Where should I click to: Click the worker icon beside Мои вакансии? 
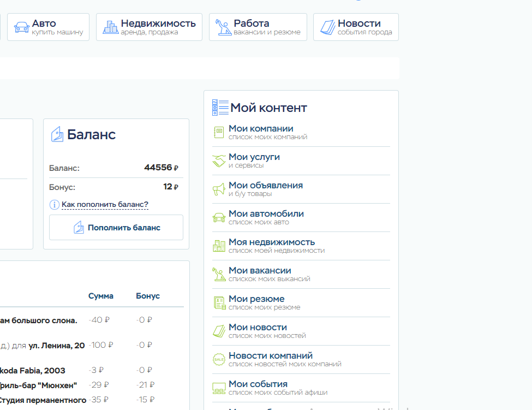219,274
